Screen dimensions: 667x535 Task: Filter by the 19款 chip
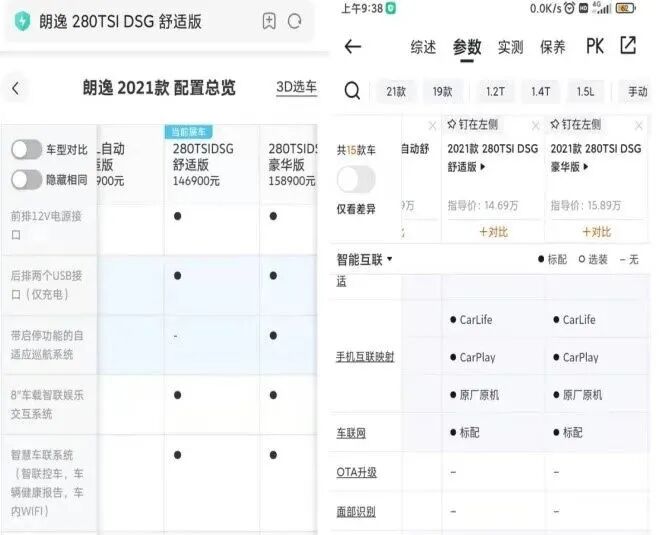(x=442, y=91)
